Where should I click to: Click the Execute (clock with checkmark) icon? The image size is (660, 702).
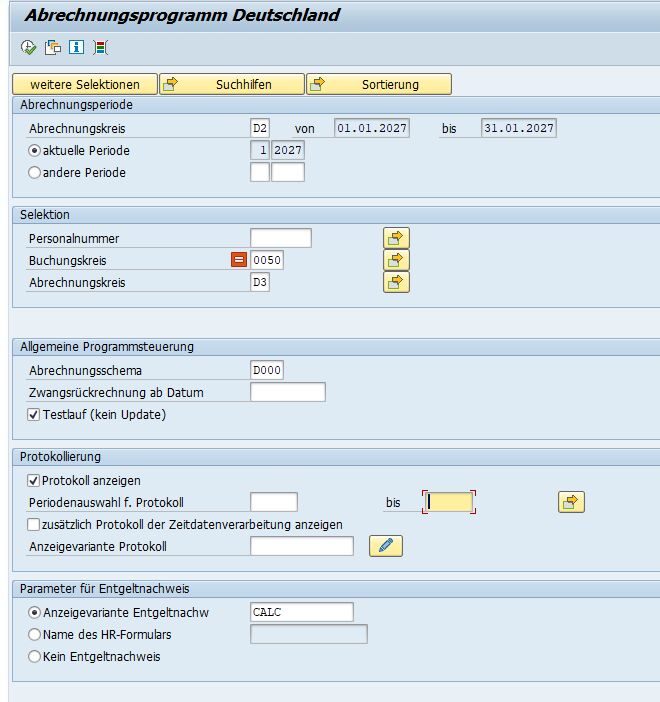click(x=28, y=47)
